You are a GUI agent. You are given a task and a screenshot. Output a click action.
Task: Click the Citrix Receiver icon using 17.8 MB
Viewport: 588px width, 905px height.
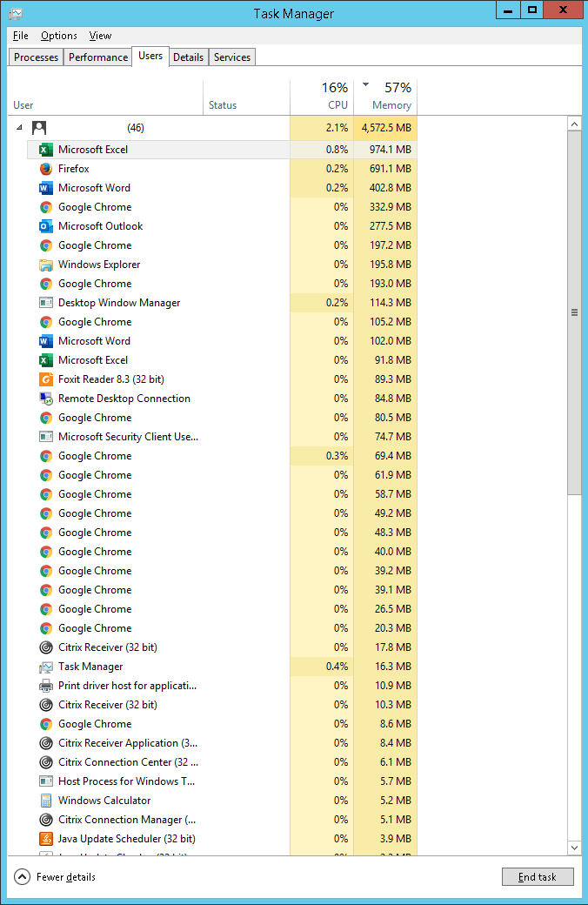pyautogui.click(x=45, y=647)
